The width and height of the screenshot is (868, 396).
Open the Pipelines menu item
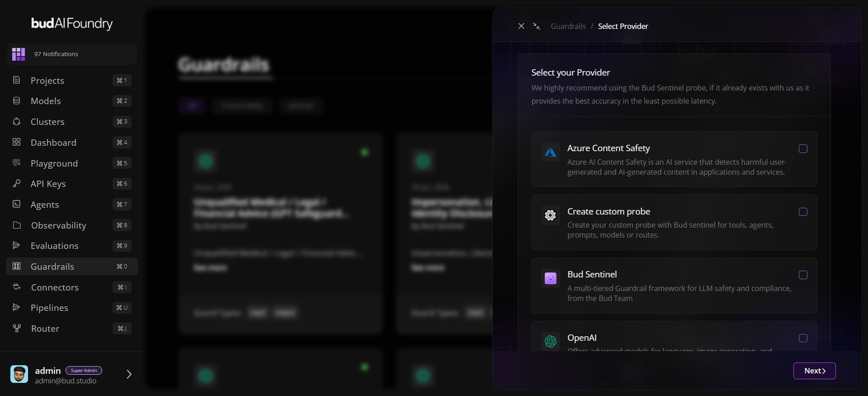[72, 307]
